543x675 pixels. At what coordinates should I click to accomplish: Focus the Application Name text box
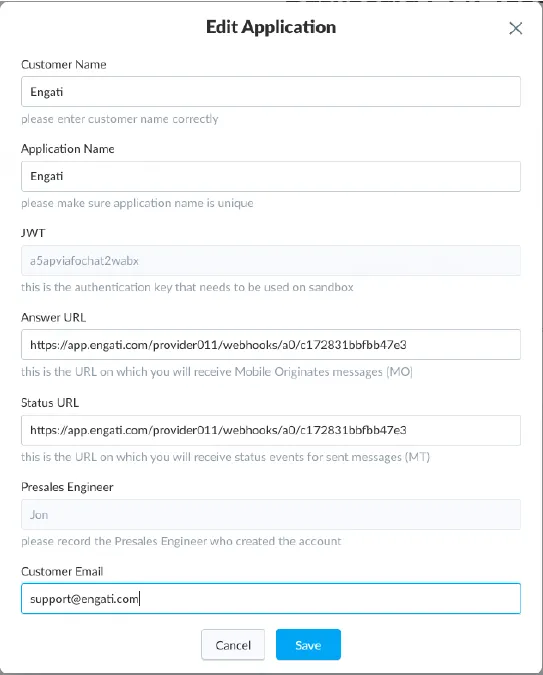pos(271,176)
